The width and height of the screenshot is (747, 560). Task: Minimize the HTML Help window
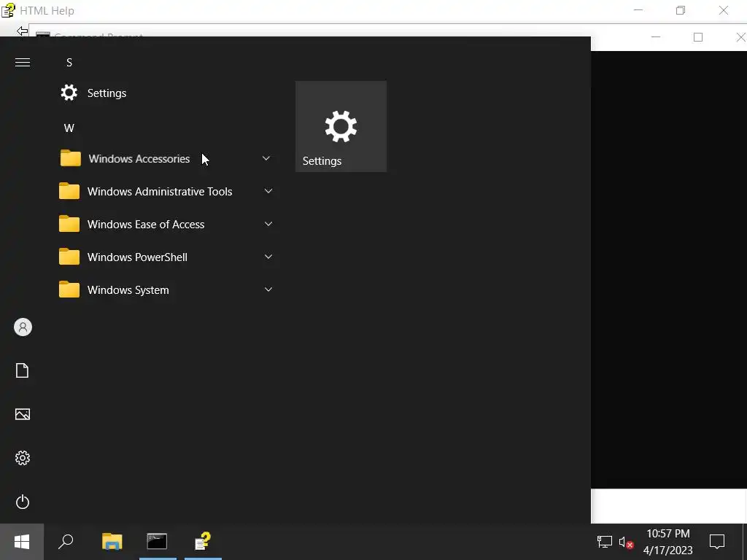[638, 10]
